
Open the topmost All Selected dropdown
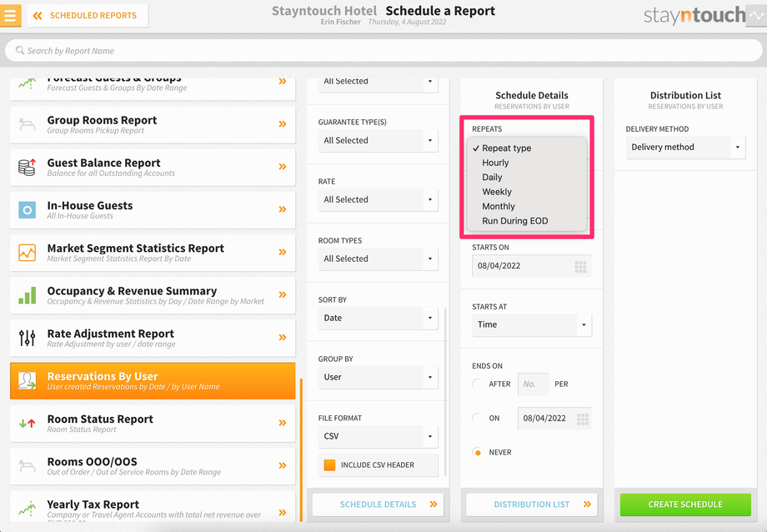coord(378,85)
